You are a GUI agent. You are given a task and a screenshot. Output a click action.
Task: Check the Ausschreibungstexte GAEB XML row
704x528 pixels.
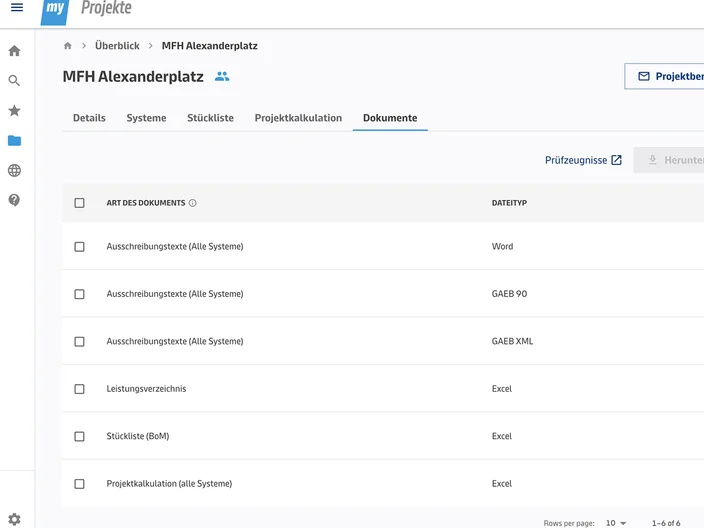coord(79,342)
